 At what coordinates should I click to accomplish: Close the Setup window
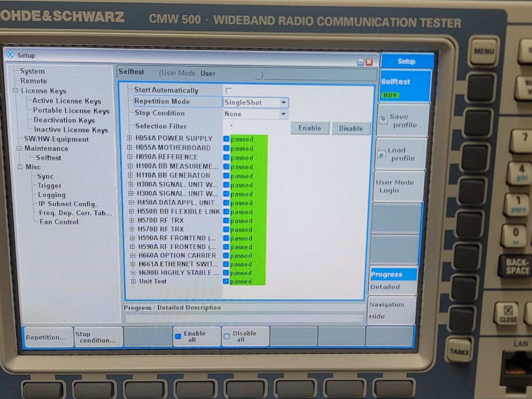point(369,63)
